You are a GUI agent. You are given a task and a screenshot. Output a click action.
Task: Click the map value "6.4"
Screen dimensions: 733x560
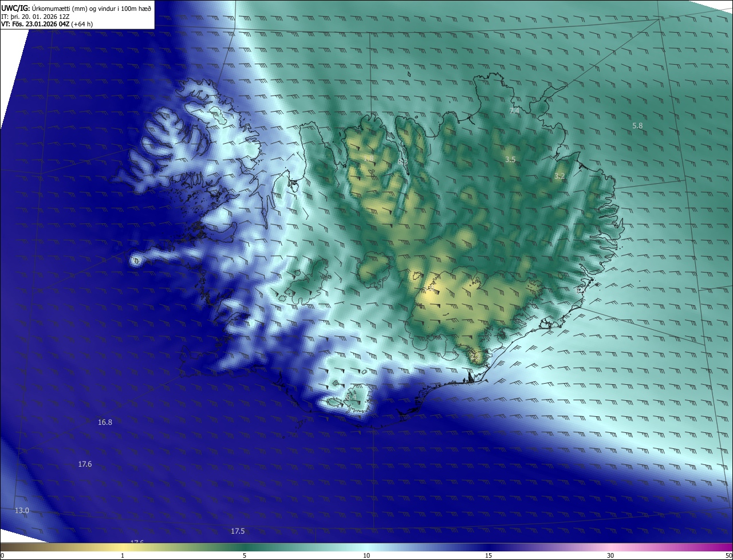click(x=351, y=396)
